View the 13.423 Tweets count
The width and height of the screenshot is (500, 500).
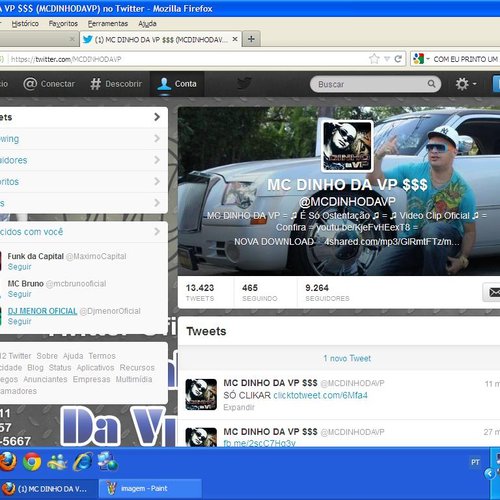[200, 292]
